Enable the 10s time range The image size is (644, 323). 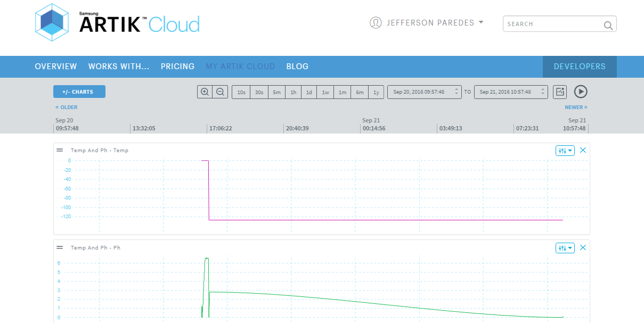click(x=241, y=92)
